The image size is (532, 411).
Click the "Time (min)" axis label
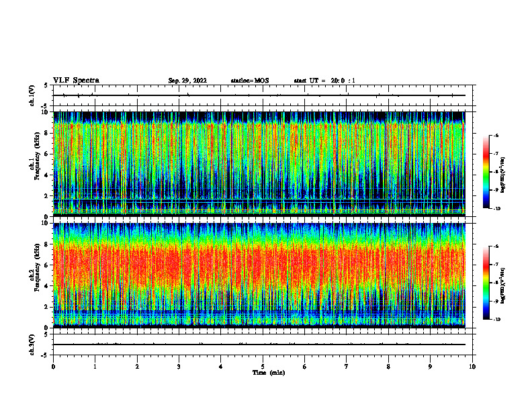click(x=269, y=373)
